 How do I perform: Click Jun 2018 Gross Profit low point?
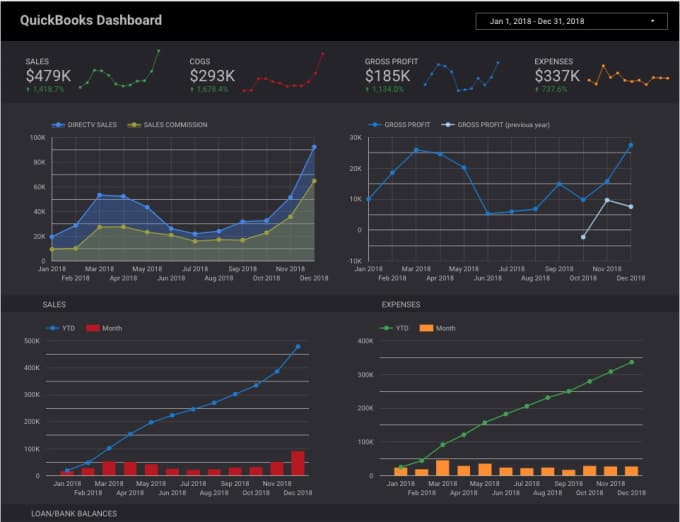[488, 214]
